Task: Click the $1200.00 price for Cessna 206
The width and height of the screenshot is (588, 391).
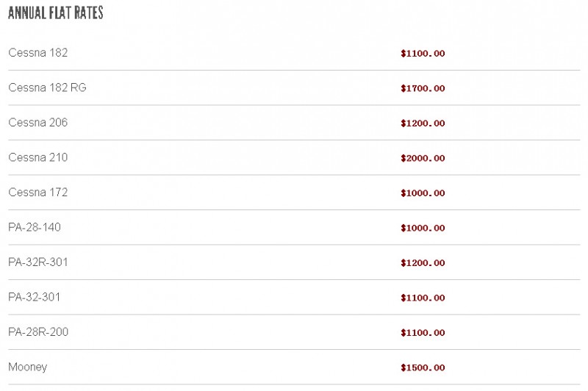Action: pyautogui.click(x=423, y=123)
